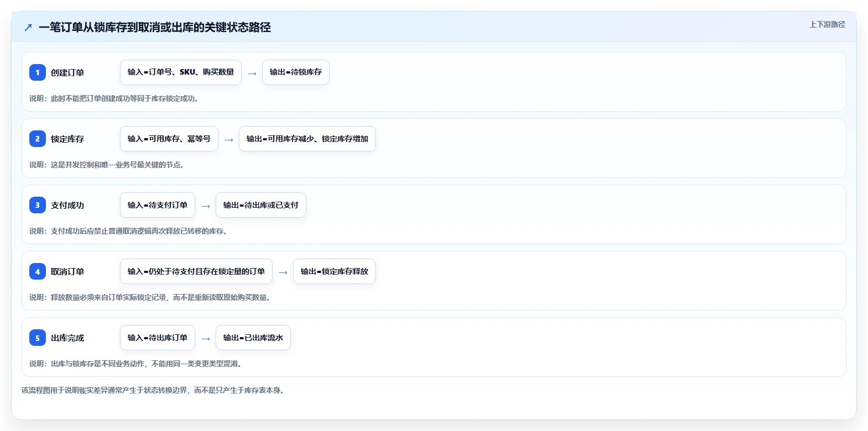The width and height of the screenshot is (868, 431).
Task: Select step number badge 2
Action: (x=38, y=139)
